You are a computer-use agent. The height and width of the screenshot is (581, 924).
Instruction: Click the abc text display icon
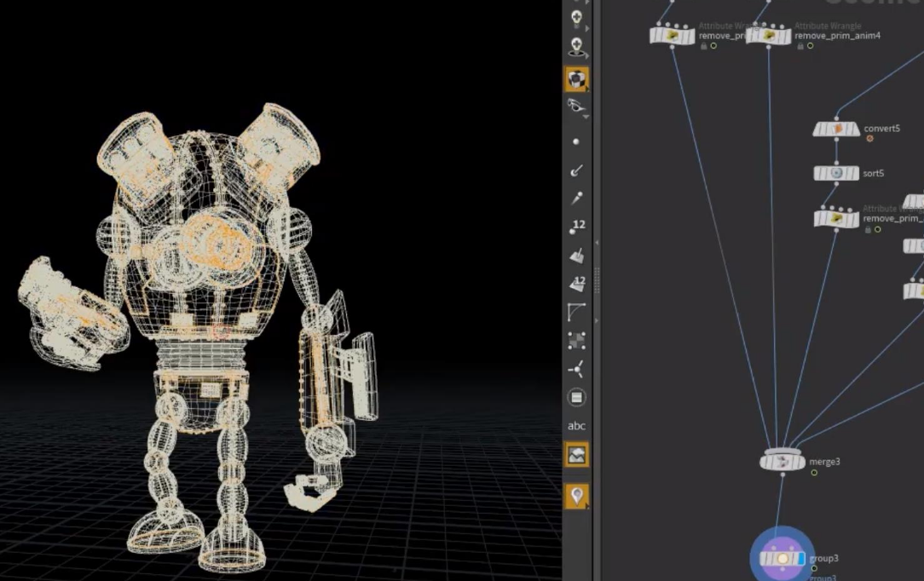[577, 426]
